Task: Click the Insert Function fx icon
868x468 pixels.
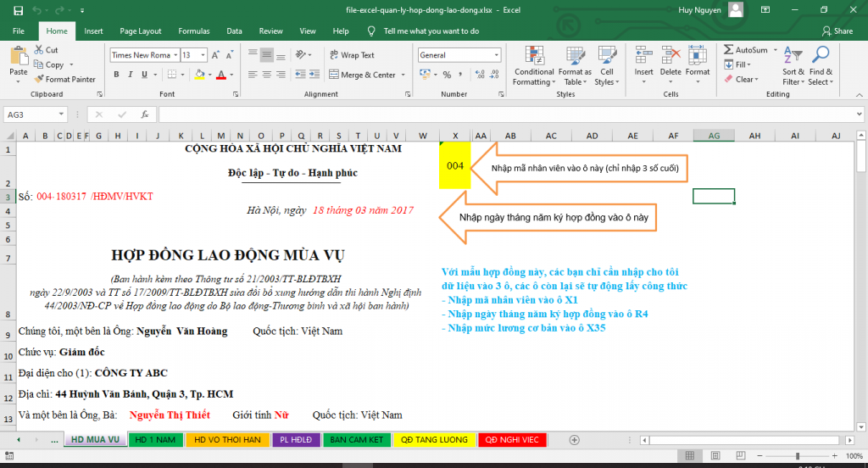Action: coord(144,114)
